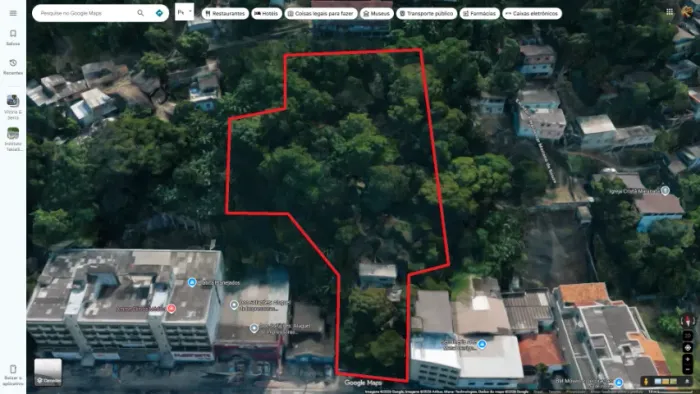Filter by Hotéis chip
700x394 pixels.
click(x=267, y=13)
